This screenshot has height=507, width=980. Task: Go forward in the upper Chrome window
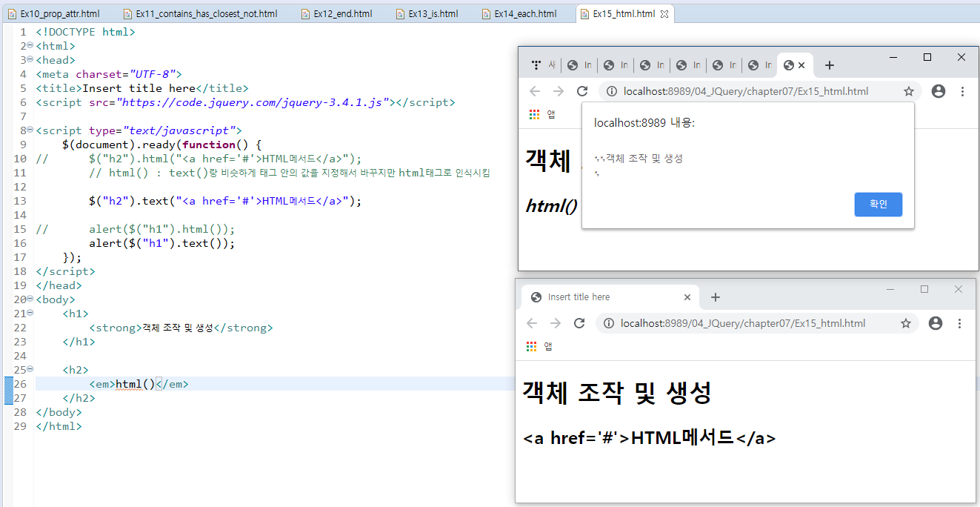pos(559,91)
